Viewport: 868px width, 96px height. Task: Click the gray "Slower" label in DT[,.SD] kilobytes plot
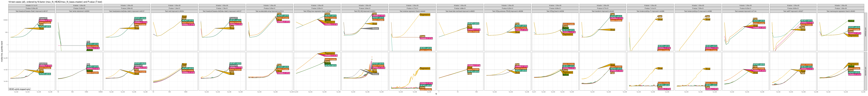coord(375,29)
